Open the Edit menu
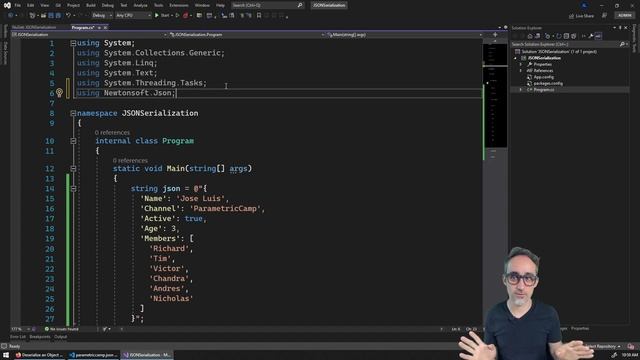The image size is (640, 360). 31,5
